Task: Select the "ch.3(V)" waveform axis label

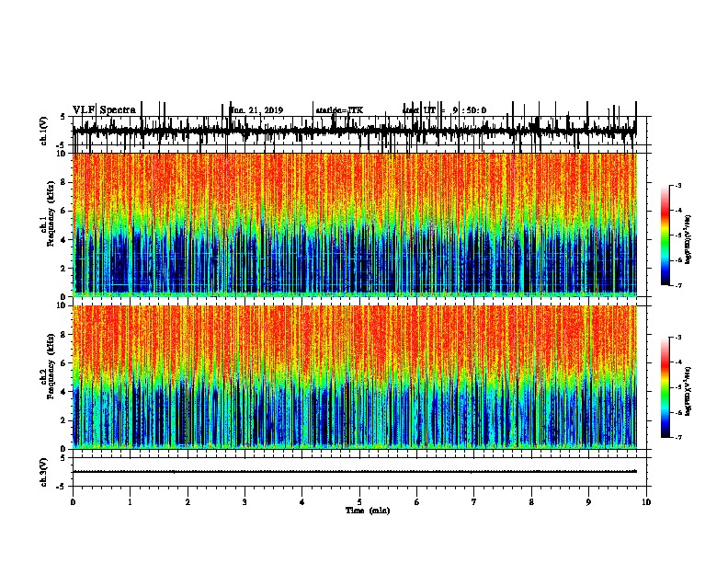Action: [x=43, y=472]
